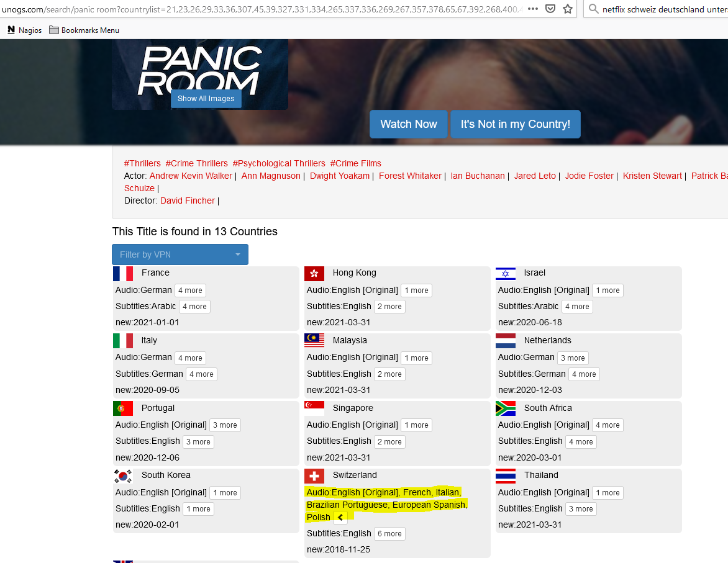
Task: Click Israel date 'new:2020-06-18'
Action: pos(530,323)
